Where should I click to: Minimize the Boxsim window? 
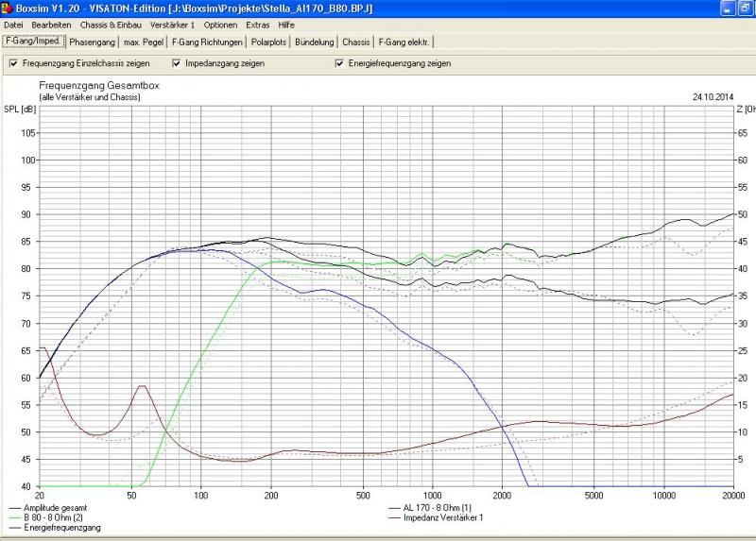(x=728, y=8)
